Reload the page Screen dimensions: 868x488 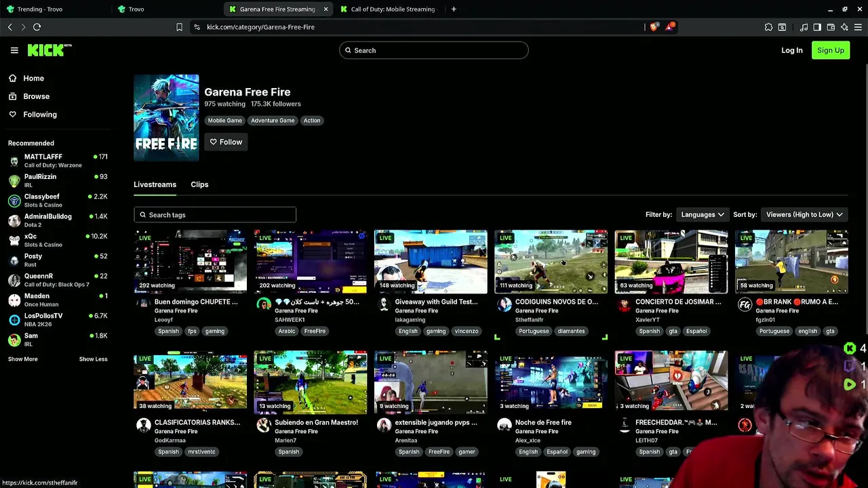coord(37,27)
